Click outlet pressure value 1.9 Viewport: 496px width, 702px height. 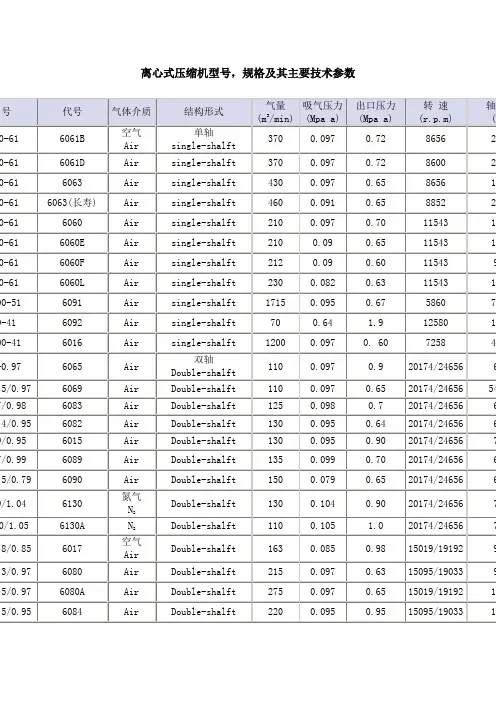(x=376, y=323)
